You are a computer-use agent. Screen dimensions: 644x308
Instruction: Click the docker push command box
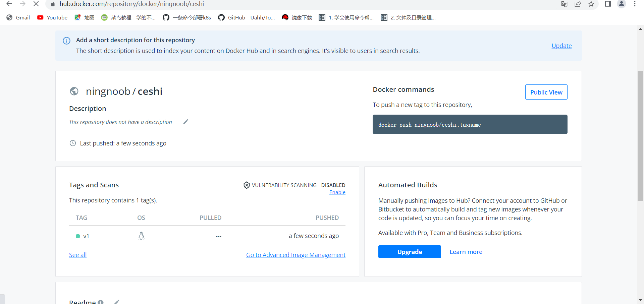pyautogui.click(x=470, y=124)
